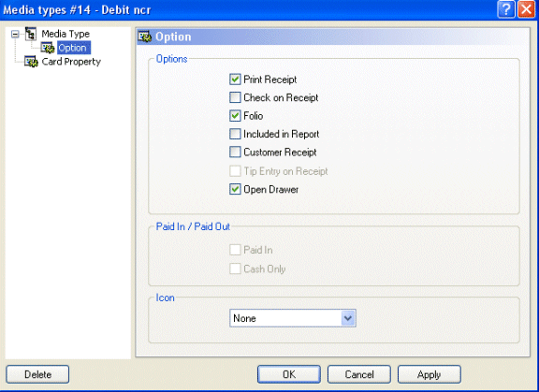The width and height of the screenshot is (539, 392).
Task: Click the OK button
Action: point(289,374)
